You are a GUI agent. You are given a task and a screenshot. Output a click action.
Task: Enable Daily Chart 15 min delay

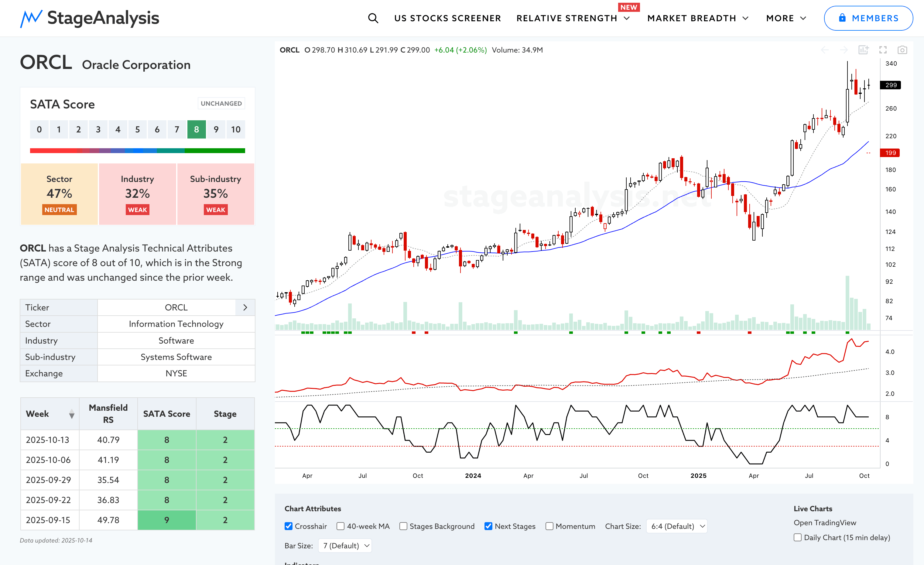[x=798, y=537]
